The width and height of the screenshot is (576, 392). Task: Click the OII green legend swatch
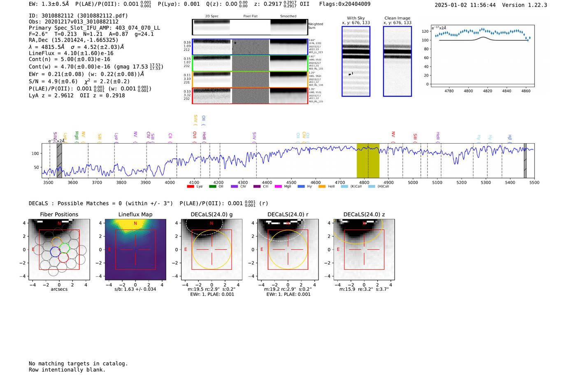tap(212, 186)
